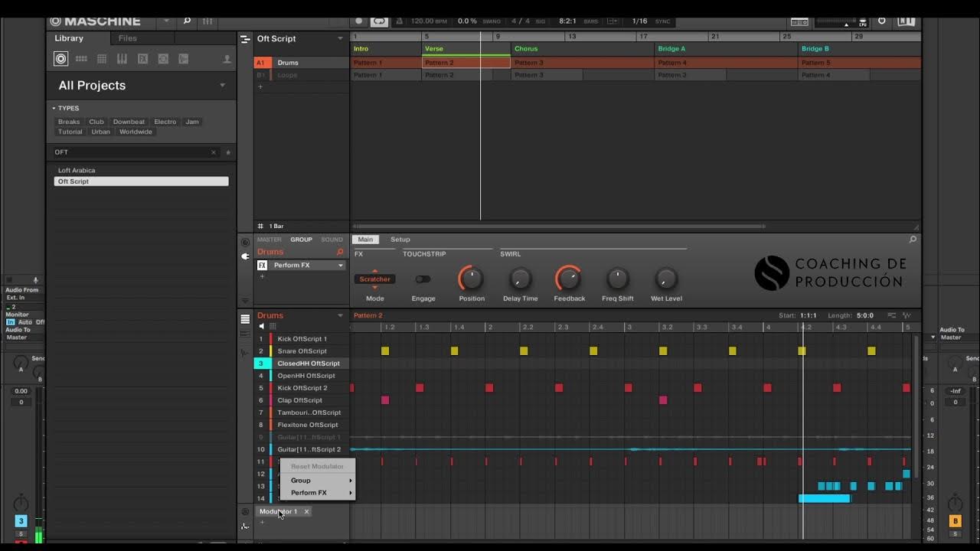Select the Instruments keyboard icon in Library

click(122, 59)
